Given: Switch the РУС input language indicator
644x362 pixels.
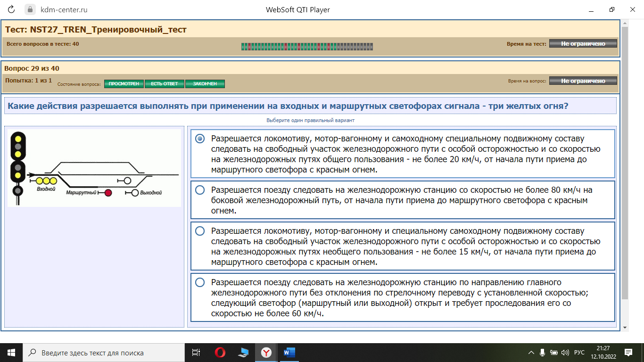Looking at the screenshot, I should pos(579,353).
